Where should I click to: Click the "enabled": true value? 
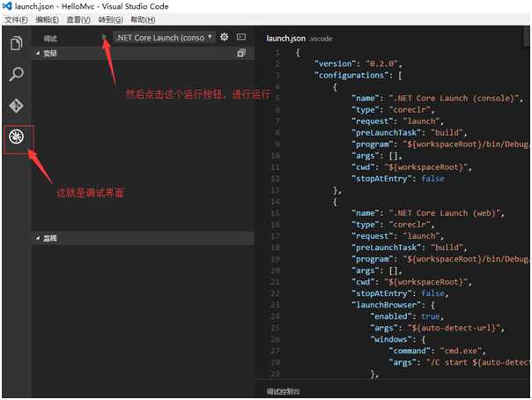pyautogui.click(x=431, y=316)
